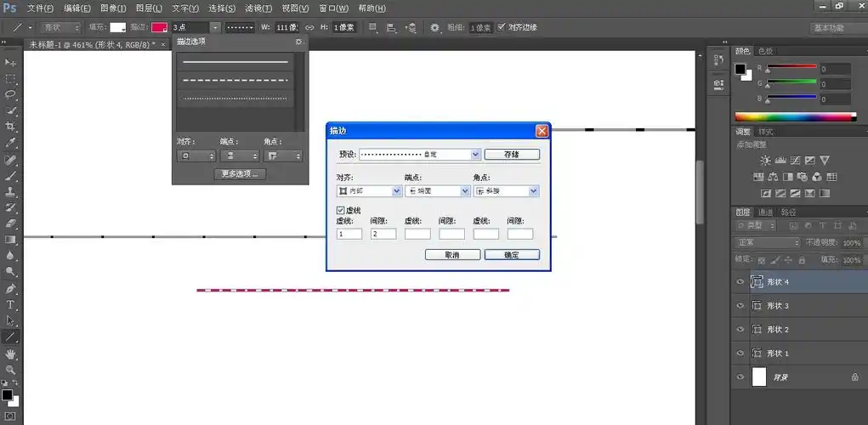Select the Move tool in the toolbox

[x=11, y=63]
